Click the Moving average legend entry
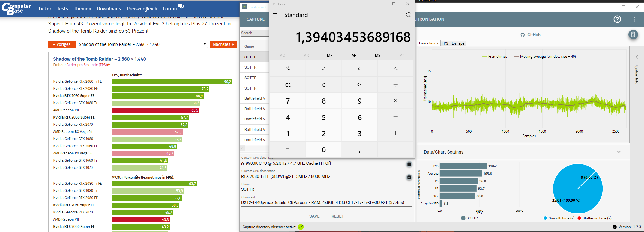Screen dimensions: 644x232 545,57
